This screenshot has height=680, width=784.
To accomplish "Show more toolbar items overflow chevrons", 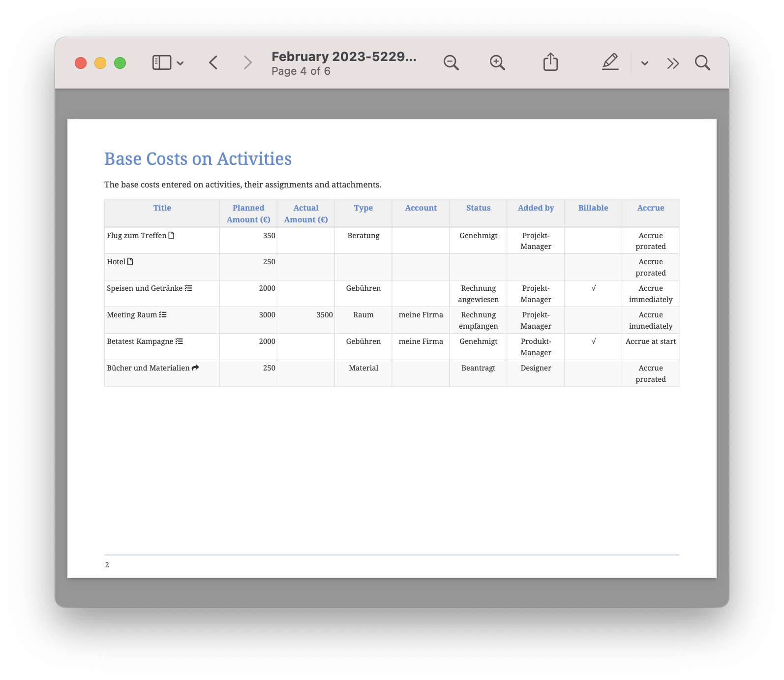I will point(673,63).
